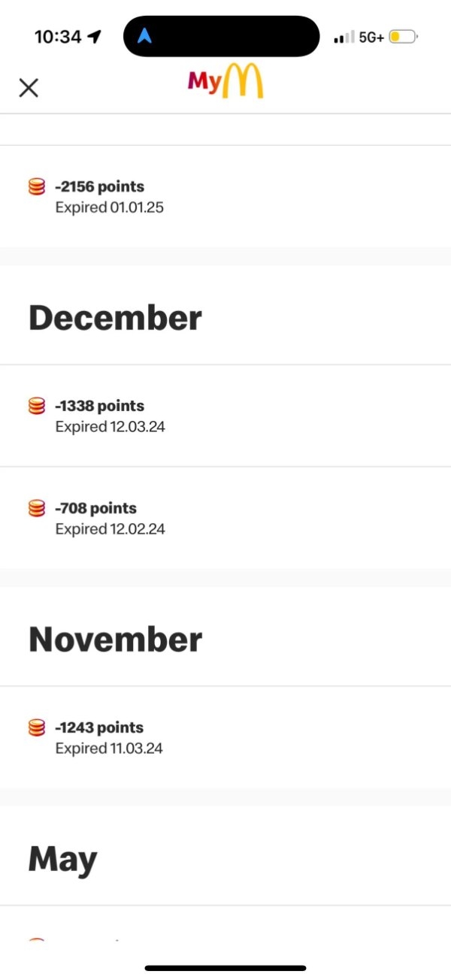451x980 pixels.
Task: Select the -708 points expired entry
Action: point(225,518)
